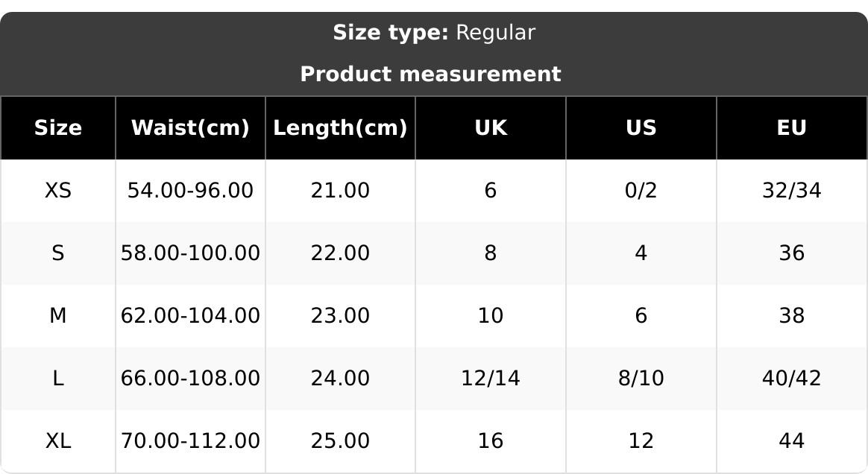This screenshot has width=868, height=474.
Task: Select the XL size row label
Action: point(58,441)
